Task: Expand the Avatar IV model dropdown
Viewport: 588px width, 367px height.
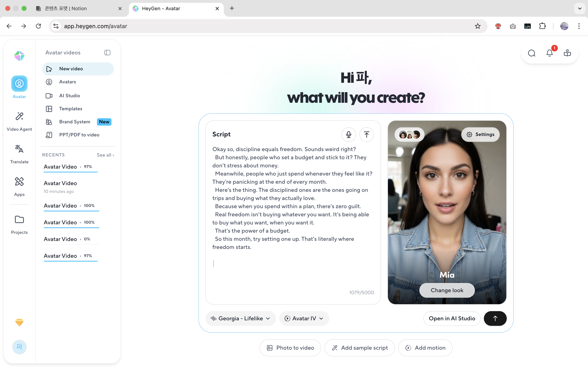Action: [x=304, y=318]
